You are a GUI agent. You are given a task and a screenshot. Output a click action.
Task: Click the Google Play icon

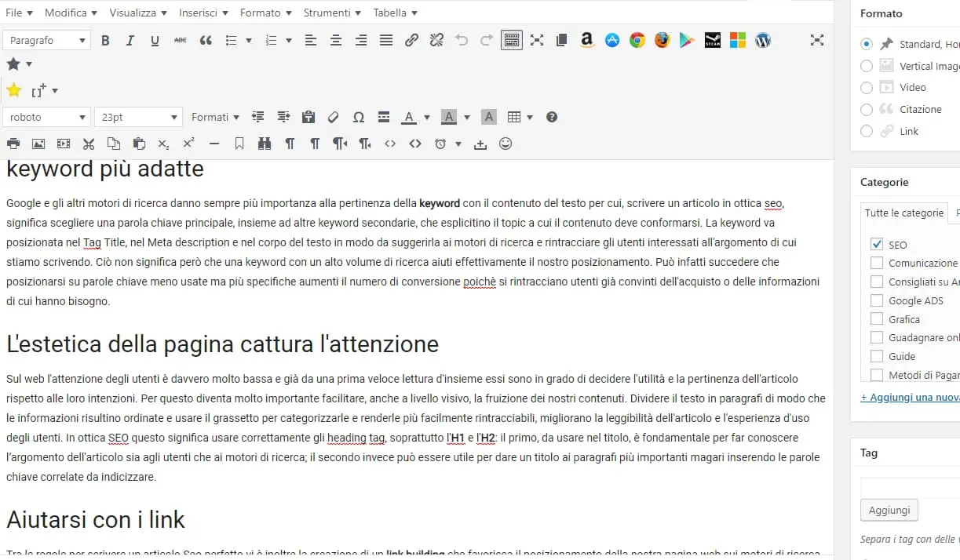[x=688, y=40]
